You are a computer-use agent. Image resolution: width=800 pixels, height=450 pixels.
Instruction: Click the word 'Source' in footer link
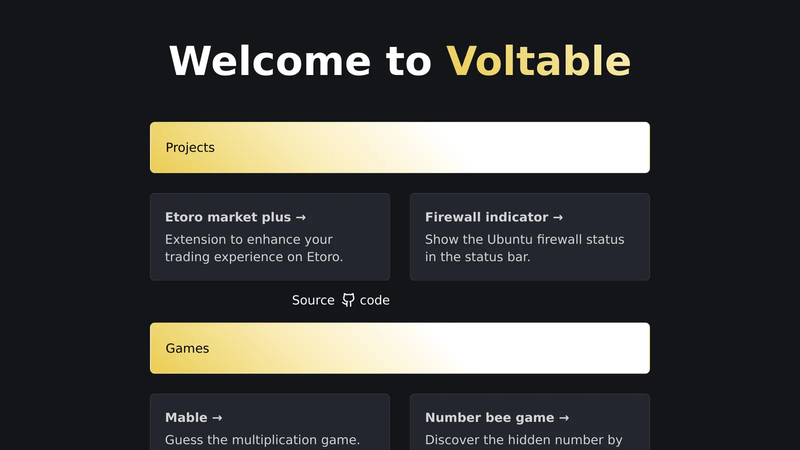(313, 300)
